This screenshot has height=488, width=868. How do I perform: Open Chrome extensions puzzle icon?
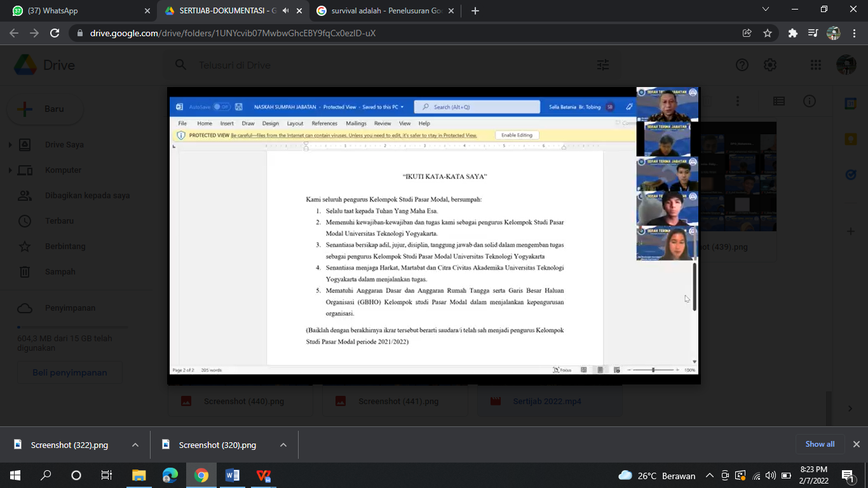[792, 33]
